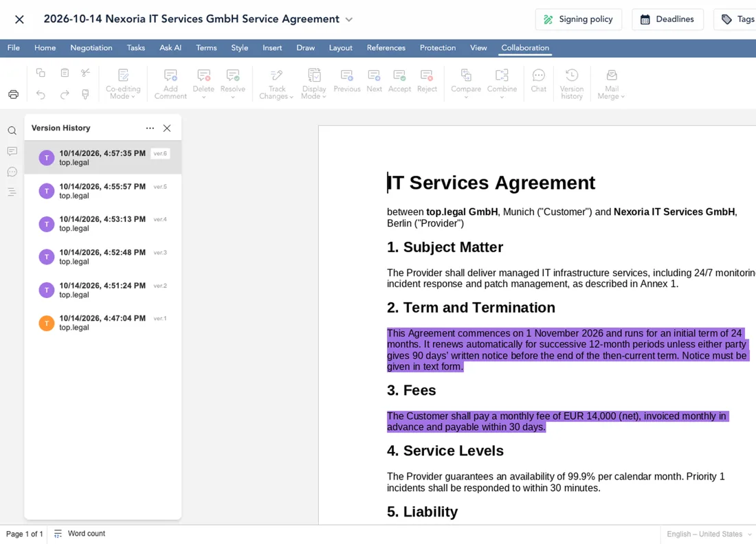The image size is (756, 544).
Task: Expand the document title chevron
Action: click(349, 20)
